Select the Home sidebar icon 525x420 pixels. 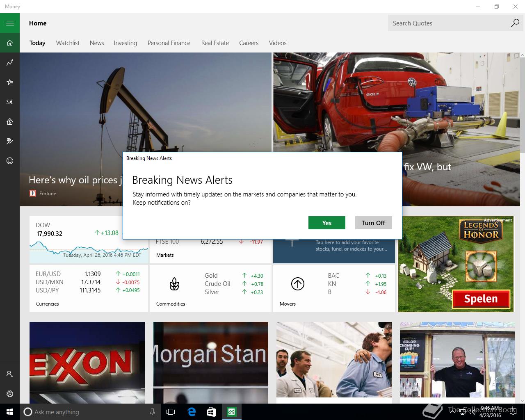10,43
